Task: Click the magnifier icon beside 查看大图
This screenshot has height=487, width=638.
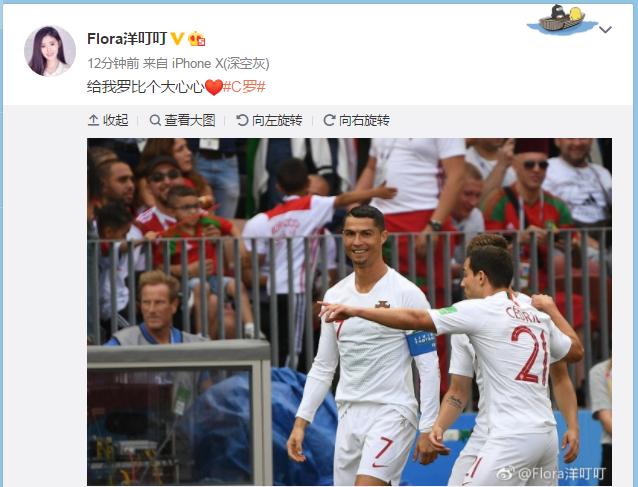Action: [155, 120]
